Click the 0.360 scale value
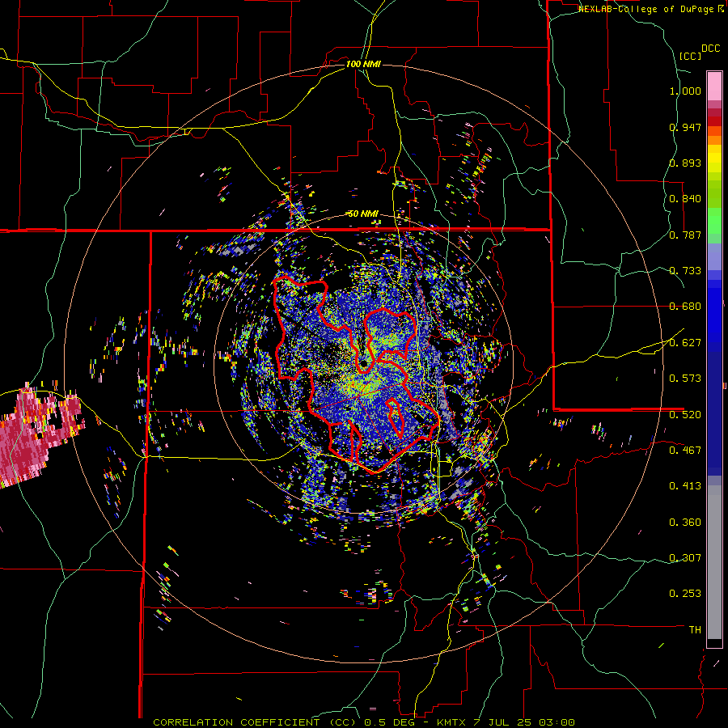This screenshot has width=728, height=728. pyautogui.click(x=685, y=523)
